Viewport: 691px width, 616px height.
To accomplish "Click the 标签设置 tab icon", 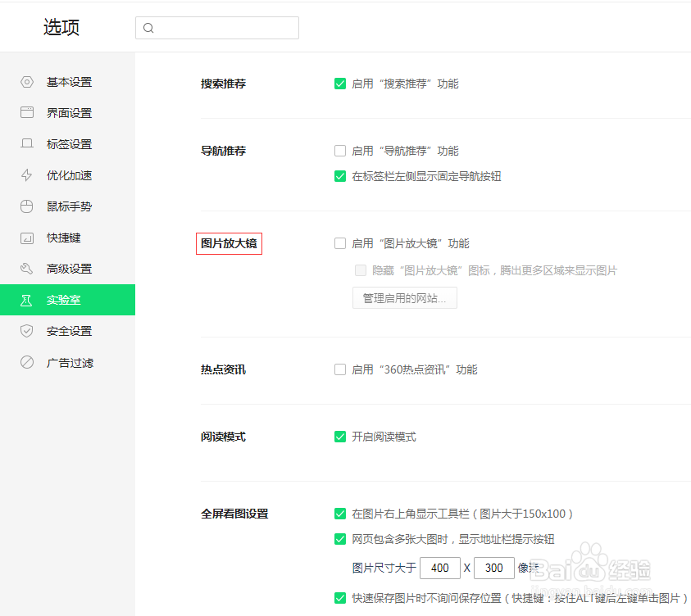I will (x=27, y=143).
